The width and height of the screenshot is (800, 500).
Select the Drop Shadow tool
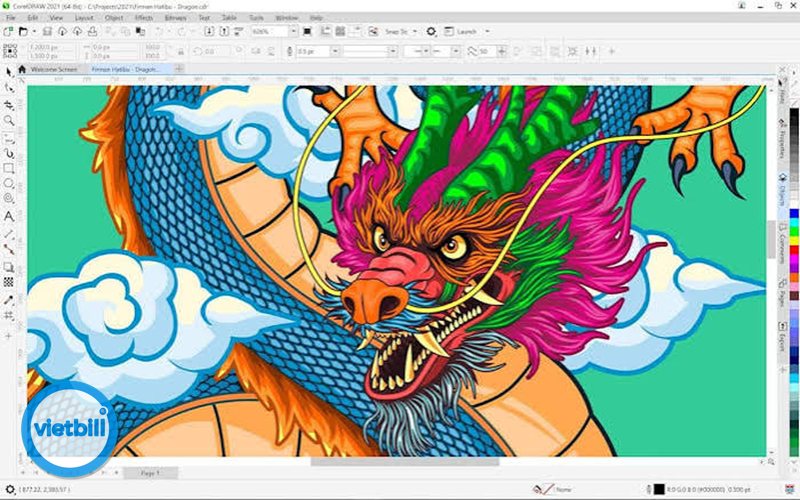tap(9, 267)
